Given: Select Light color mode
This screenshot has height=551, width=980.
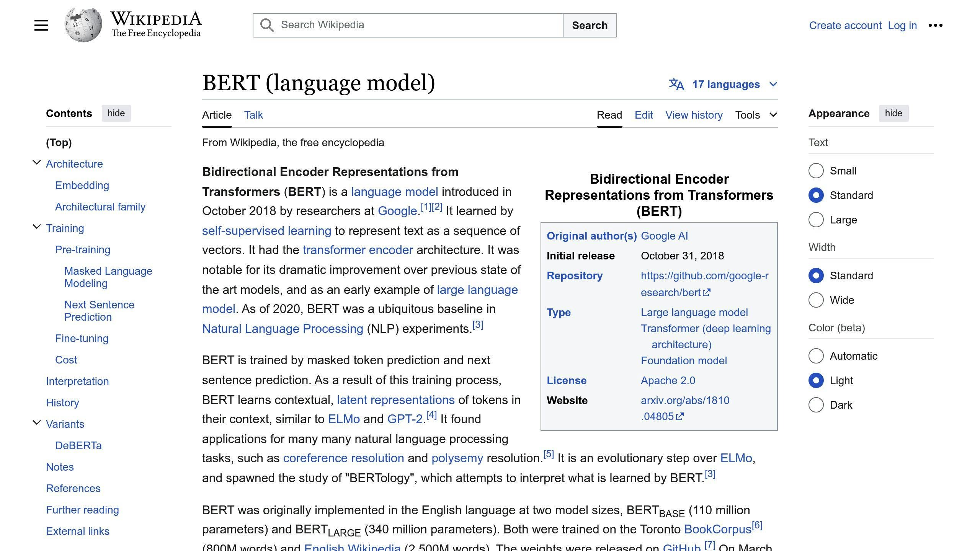Looking at the screenshot, I should point(816,380).
